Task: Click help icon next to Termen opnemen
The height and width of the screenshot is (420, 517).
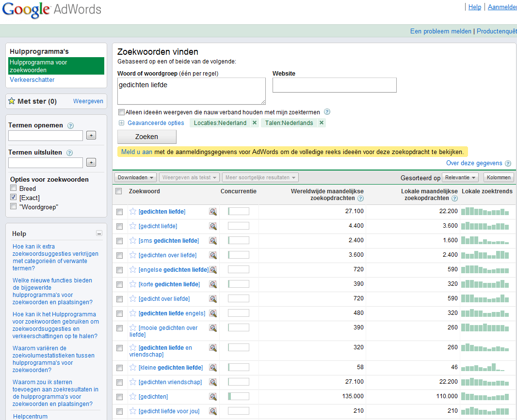Action: point(70,125)
